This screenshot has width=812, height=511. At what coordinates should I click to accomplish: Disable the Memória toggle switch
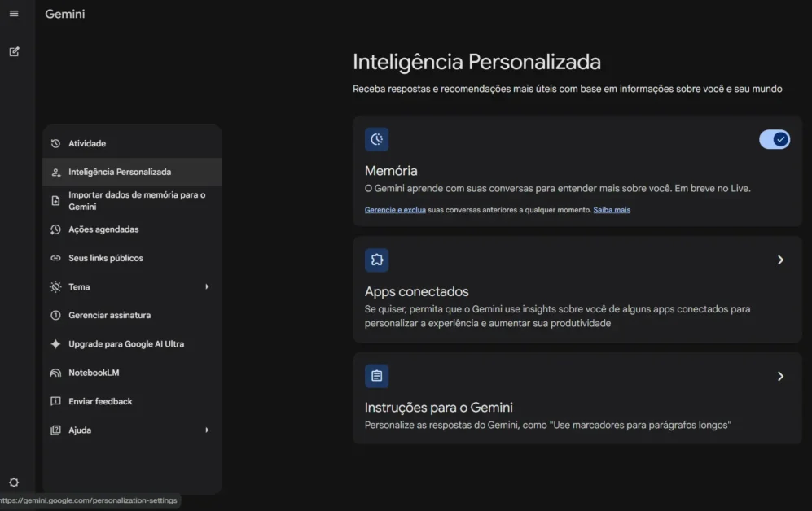click(774, 139)
